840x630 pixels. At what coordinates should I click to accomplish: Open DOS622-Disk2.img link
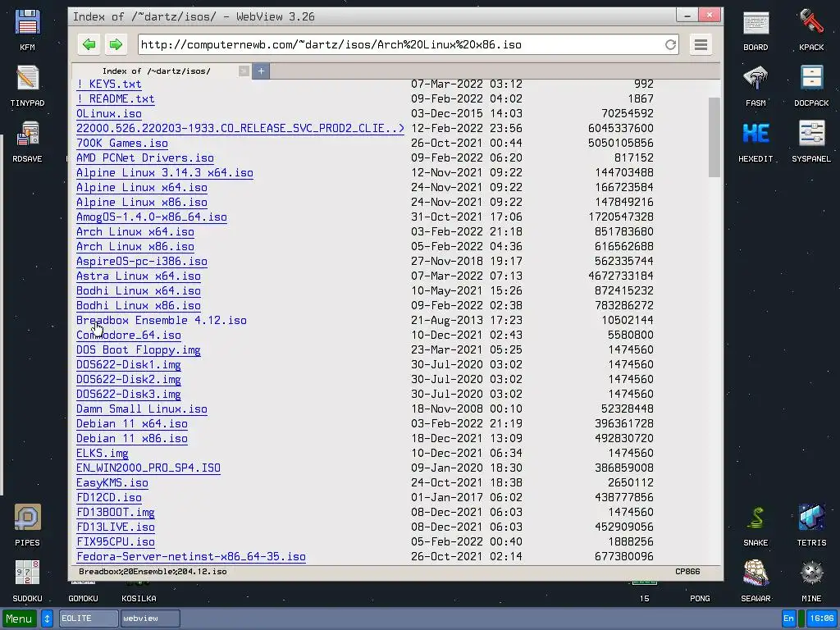129,380
